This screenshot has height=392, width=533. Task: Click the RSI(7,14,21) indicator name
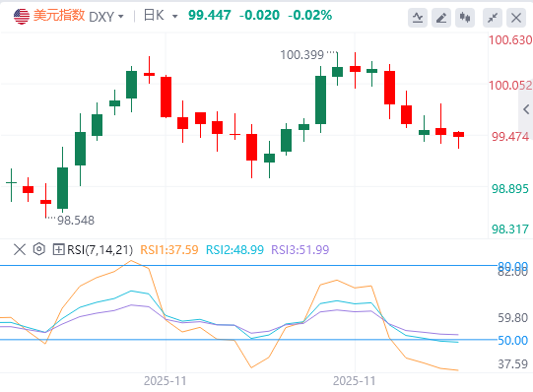(100, 249)
